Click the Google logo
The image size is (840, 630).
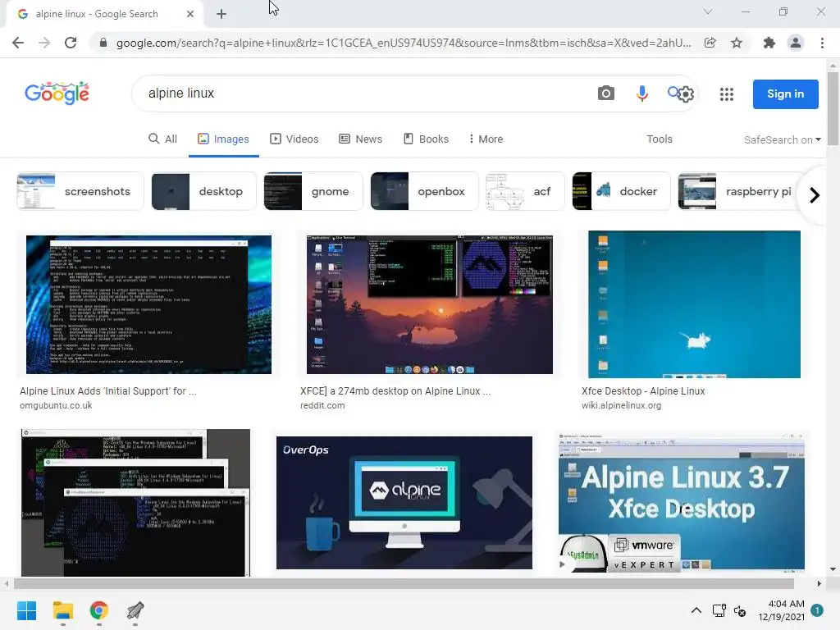pyautogui.click(x=57, y=94)
